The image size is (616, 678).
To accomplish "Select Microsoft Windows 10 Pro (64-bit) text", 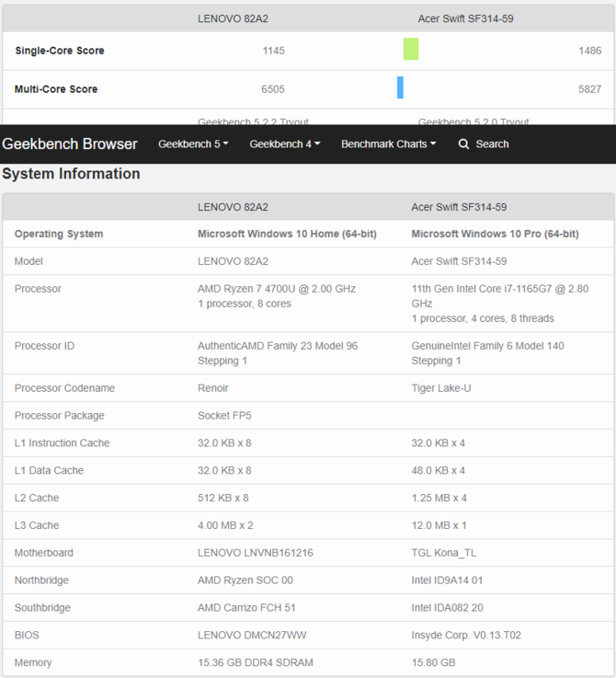I will (495, 234).
